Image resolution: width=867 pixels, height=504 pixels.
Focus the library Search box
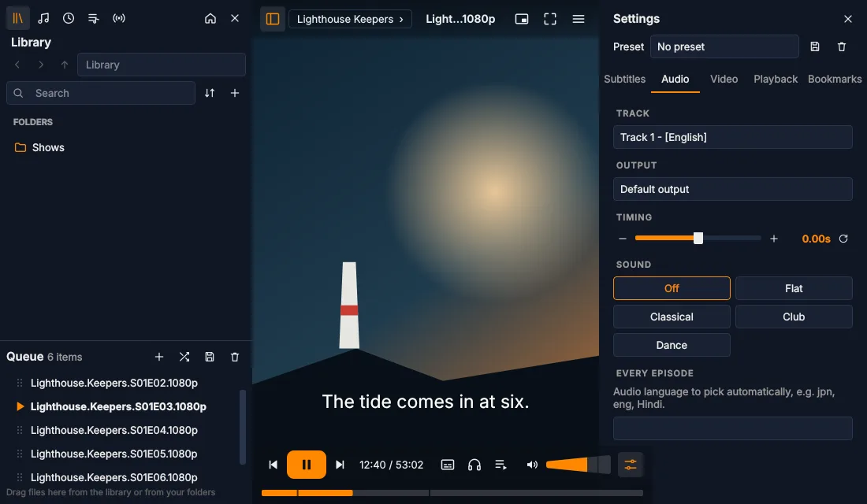101,93
